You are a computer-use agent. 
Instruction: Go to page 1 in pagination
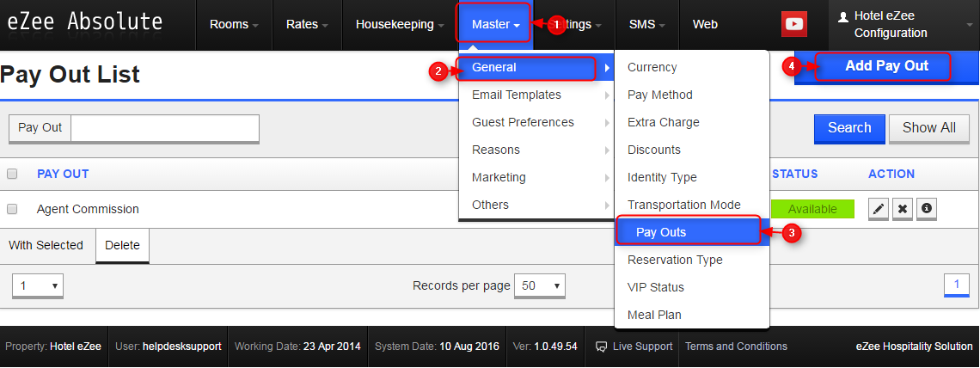click(956, 285)
